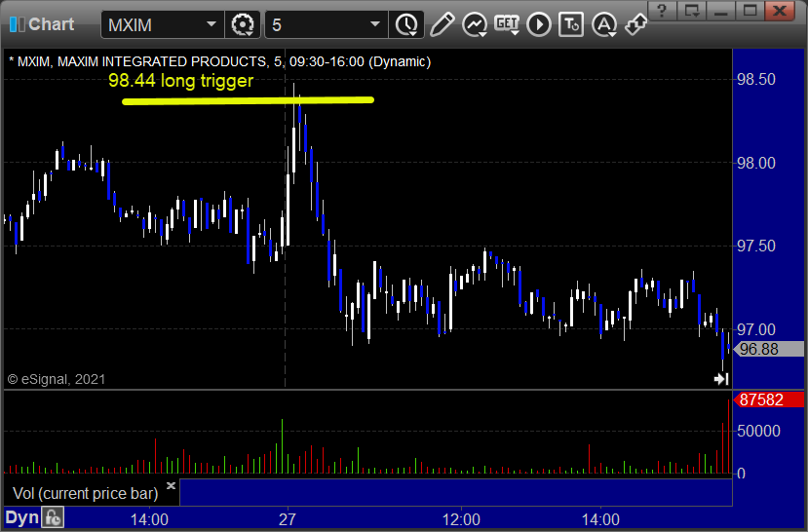Open the MXIM symbol dropdown
This screenshot has width=808, height=532.
click(211, 24)
